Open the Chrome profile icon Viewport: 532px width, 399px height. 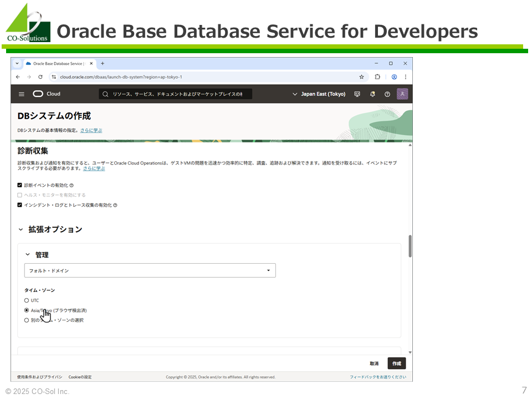tap(394, 77)
